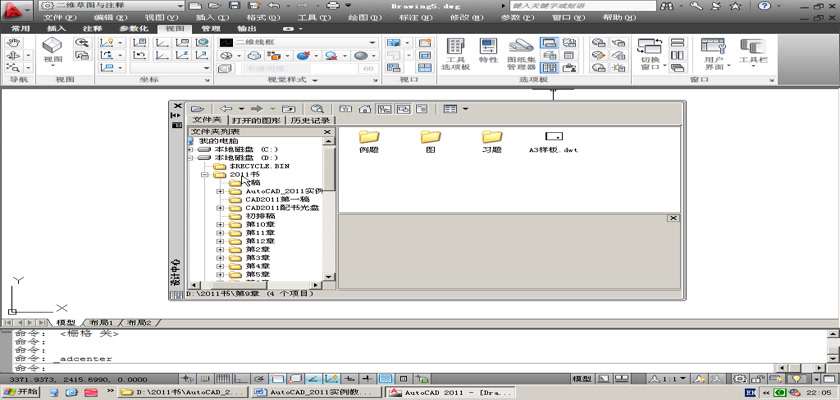Click the Switch Windows (切换窗口) icon
Screen dimensions: 840x400
(x=649, y=46)
